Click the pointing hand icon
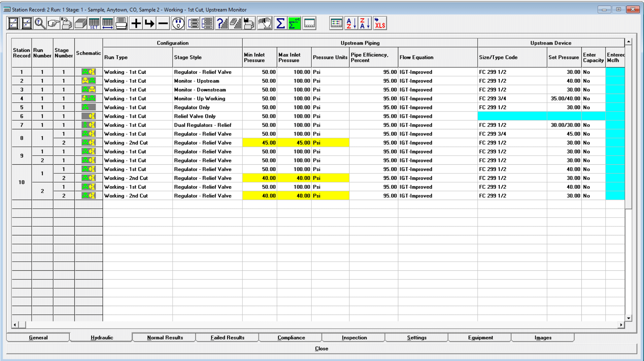644x361 pixels. (54, 24)
